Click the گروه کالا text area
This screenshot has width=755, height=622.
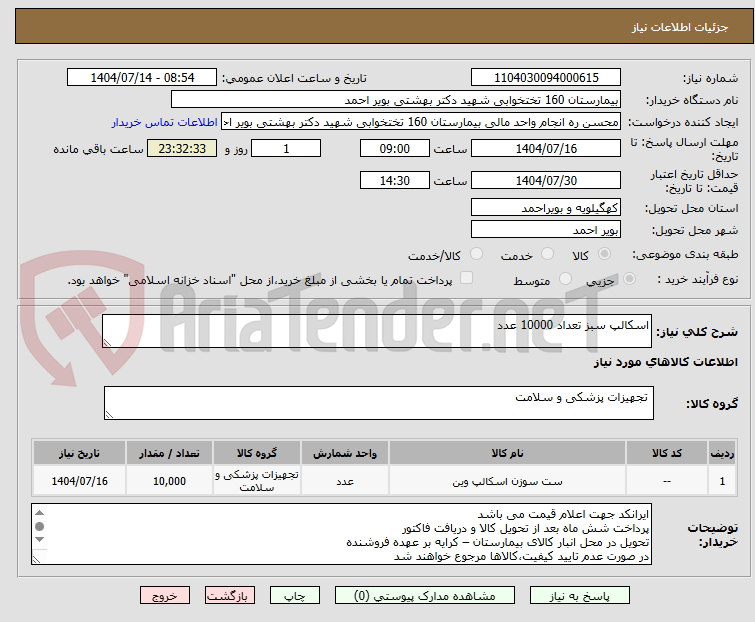tap(378, 402)
